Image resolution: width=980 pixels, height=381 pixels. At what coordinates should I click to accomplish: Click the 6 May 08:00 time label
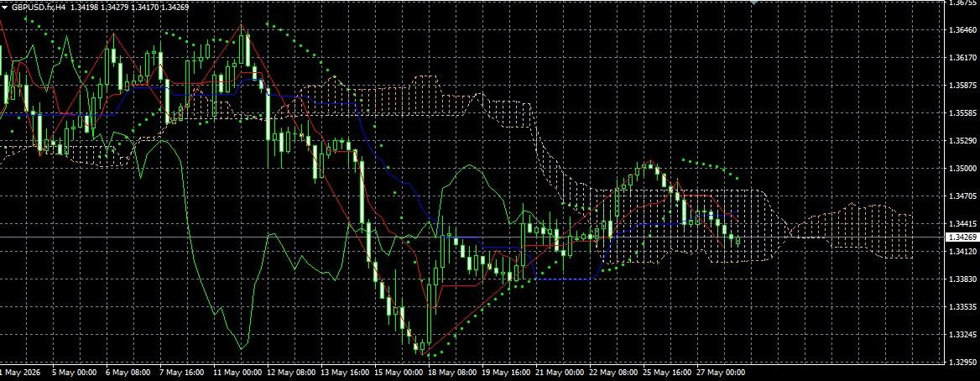tap(128, 373)
